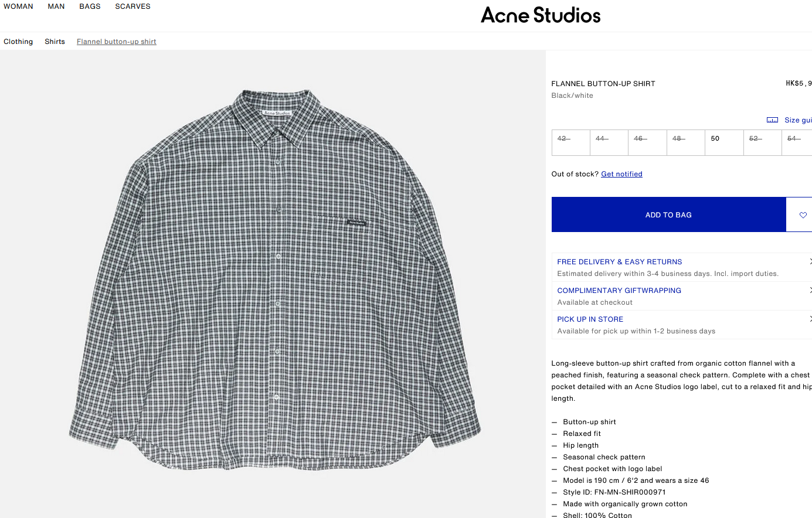The height and width of the screenshot is (518, 812).
Task: Click the size guide ruler icon
Action: click(x=772, y=120)
